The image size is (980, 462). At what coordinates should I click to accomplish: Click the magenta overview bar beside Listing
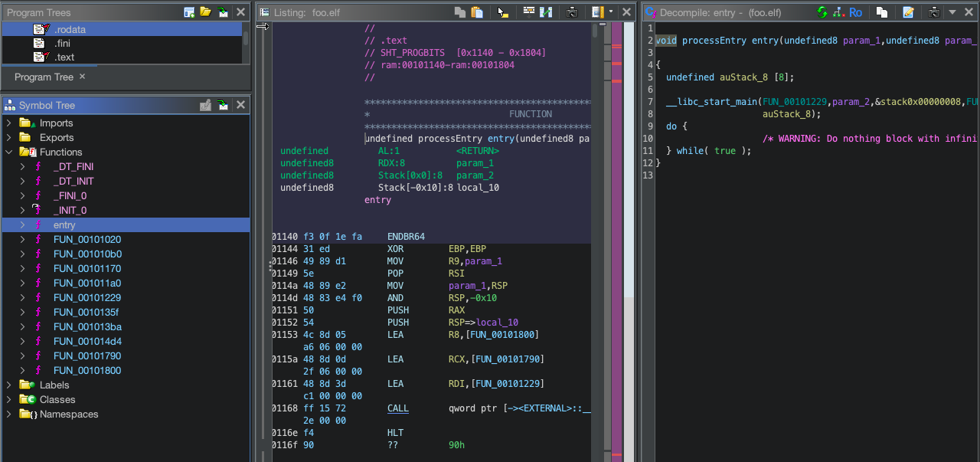pos(616,241)
